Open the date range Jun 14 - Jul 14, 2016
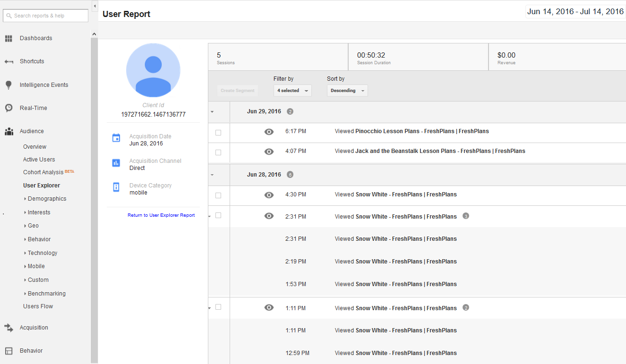 [x=575, y=12]
